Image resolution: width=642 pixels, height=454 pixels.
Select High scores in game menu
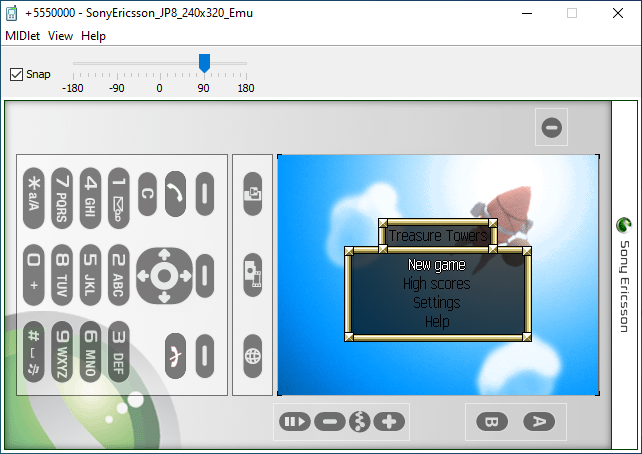[x=437, y=284]
